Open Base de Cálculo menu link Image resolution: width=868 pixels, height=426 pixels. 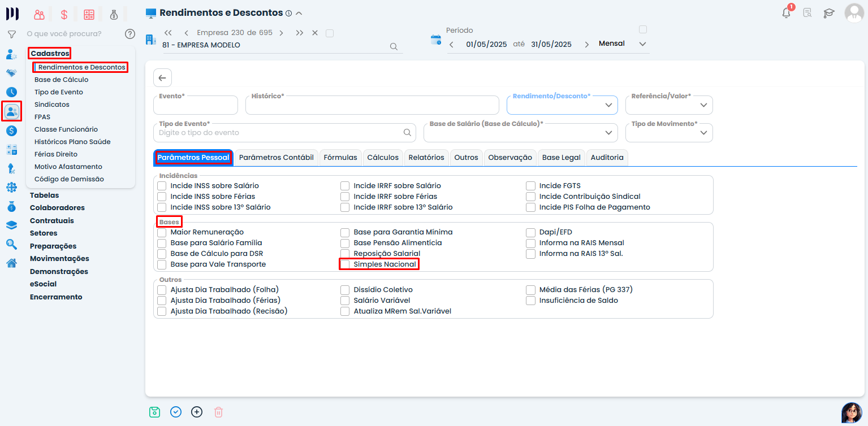click(x=61, y=80)
